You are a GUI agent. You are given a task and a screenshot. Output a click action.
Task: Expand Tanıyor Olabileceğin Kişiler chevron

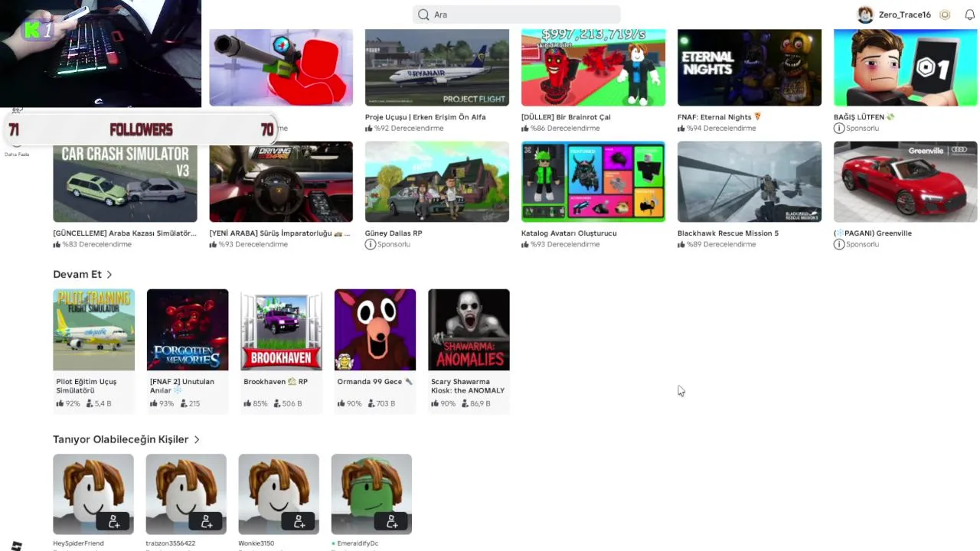coord(197,439)
